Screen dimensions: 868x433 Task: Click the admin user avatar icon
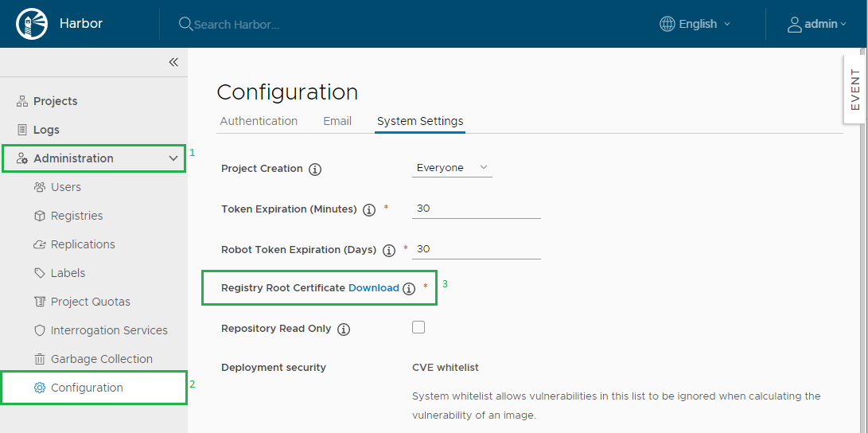tap(794, 25)
